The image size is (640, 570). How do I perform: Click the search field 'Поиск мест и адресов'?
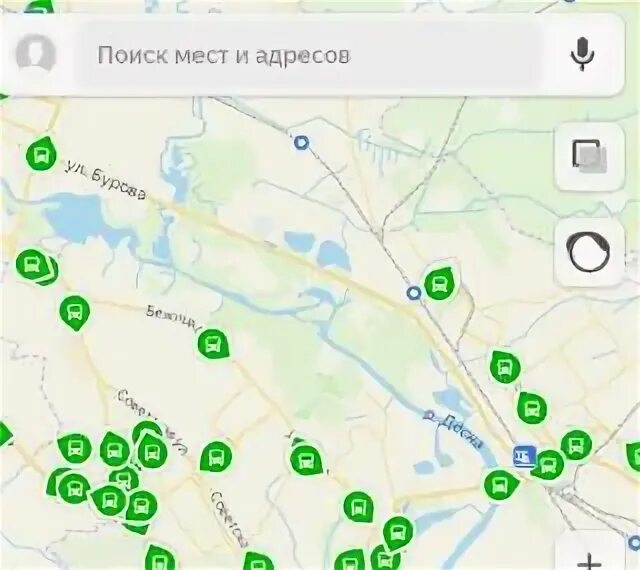(310, 55)
